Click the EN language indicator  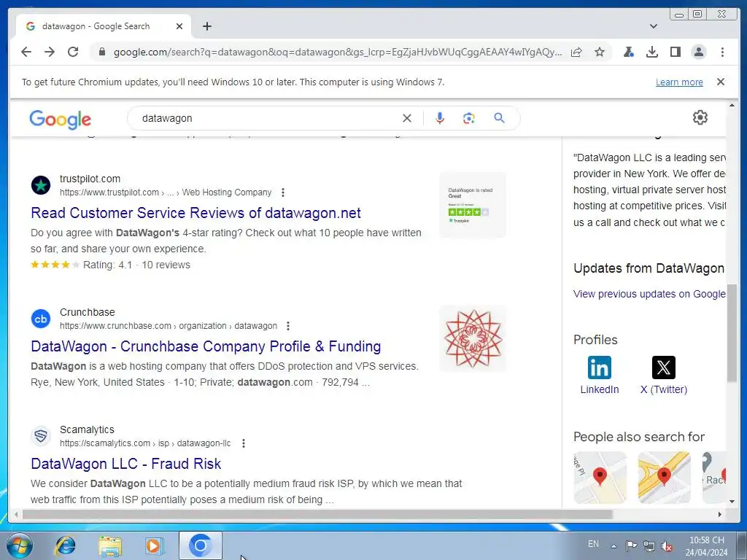tap(593, 544)
